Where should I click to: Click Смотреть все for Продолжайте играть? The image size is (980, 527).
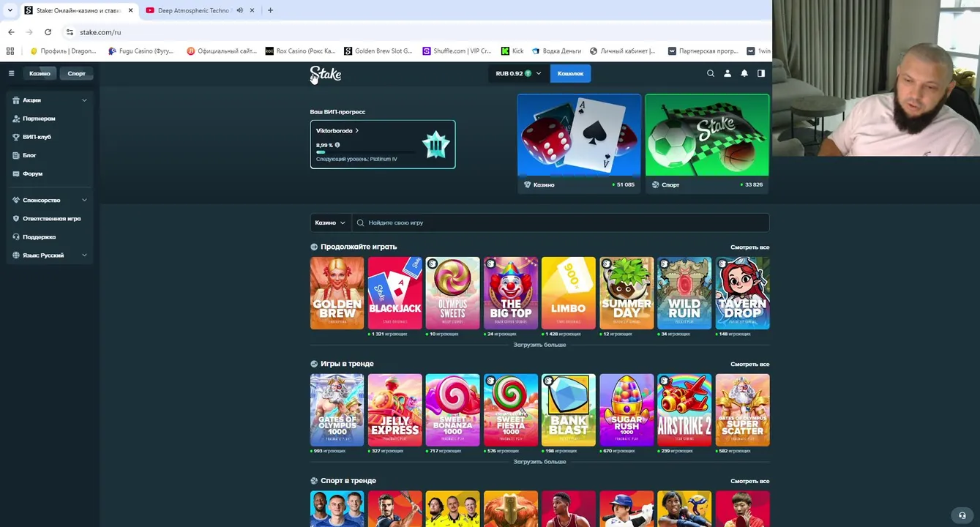pos(749,247)
